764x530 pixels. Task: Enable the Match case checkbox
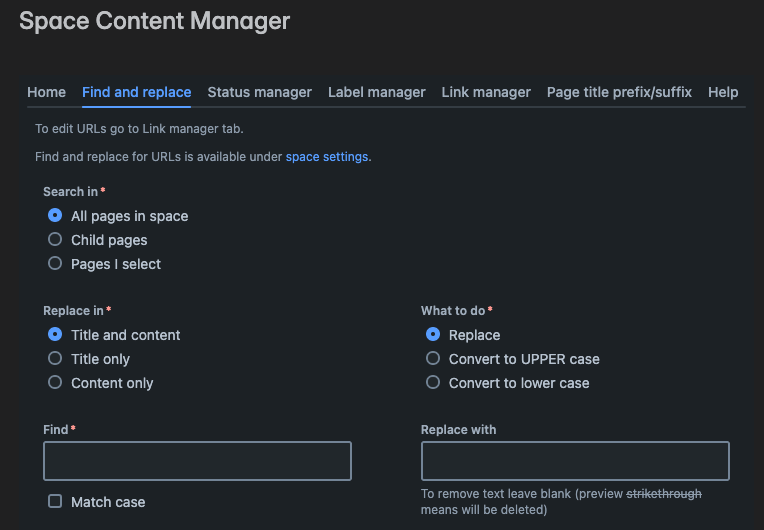coord(55,502)
